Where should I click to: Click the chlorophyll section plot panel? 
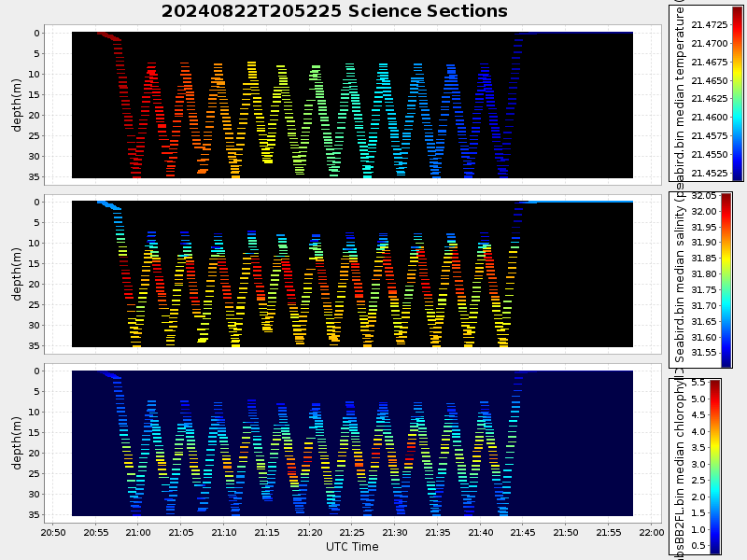[353, 442]
